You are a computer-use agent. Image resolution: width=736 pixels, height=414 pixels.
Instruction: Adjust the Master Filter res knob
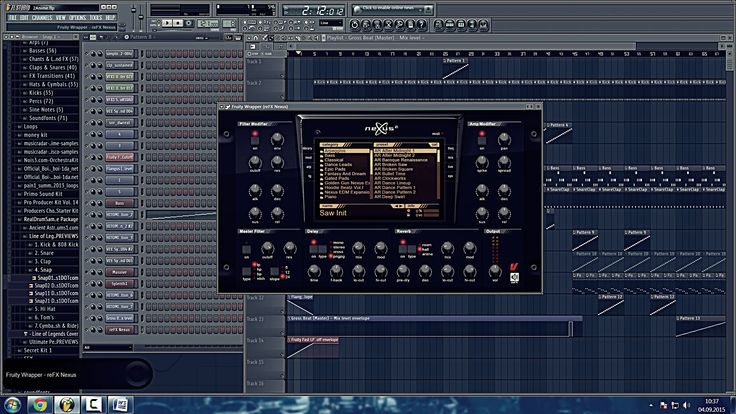click(x=290, y=248)
